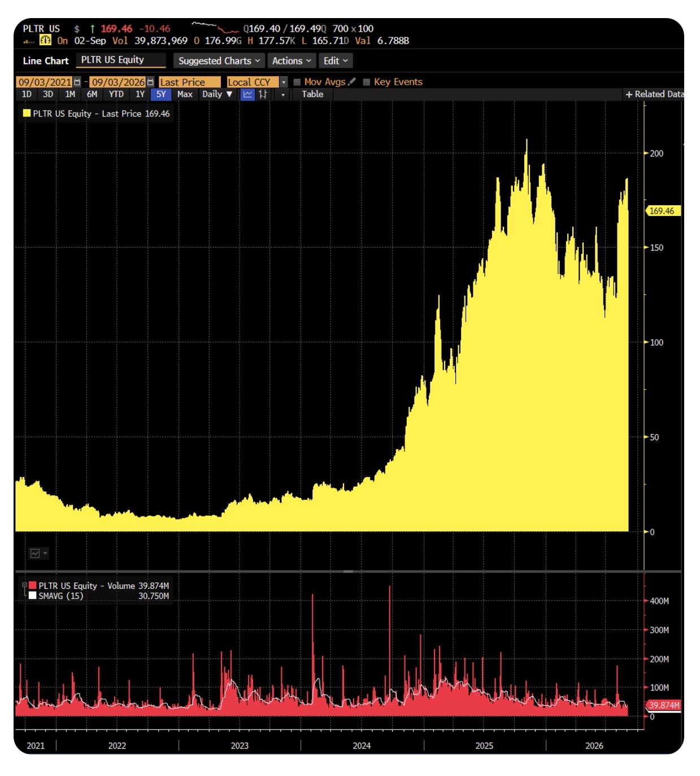Open the start date calendar picker
This screenshot has width=700, height=776.
point(77,82)
